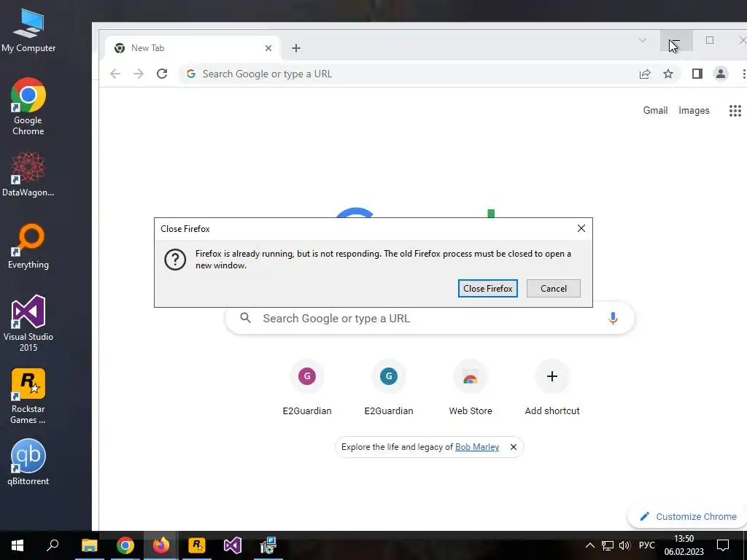Screen dimensions: 747x560
Task: Open taskbar clock and date
Action: pos(684,545)
